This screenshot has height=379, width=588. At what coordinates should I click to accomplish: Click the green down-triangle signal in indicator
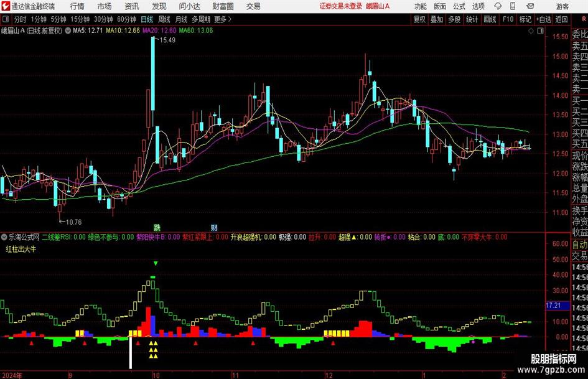coord(156,263)
